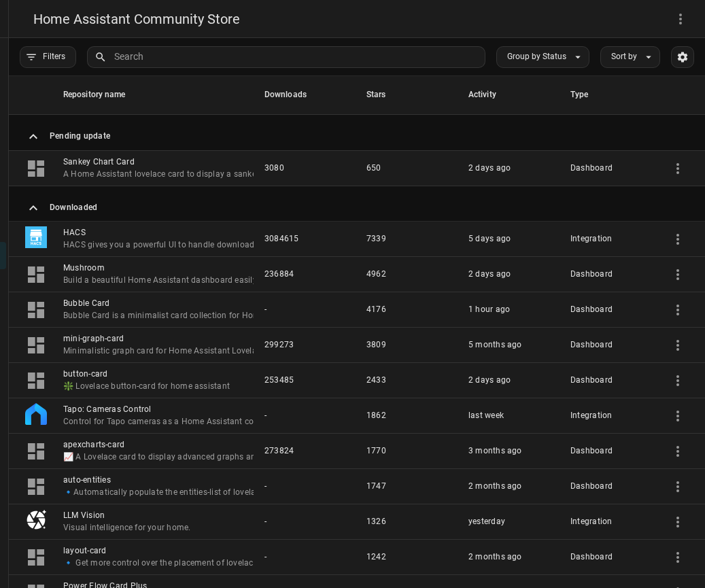Image resolution: width=705 pixels, height=588 pixels.
Task: Open the three-dot menu for Sankey Chart Card
Action: pyautogui.click(x=678, y=169)
